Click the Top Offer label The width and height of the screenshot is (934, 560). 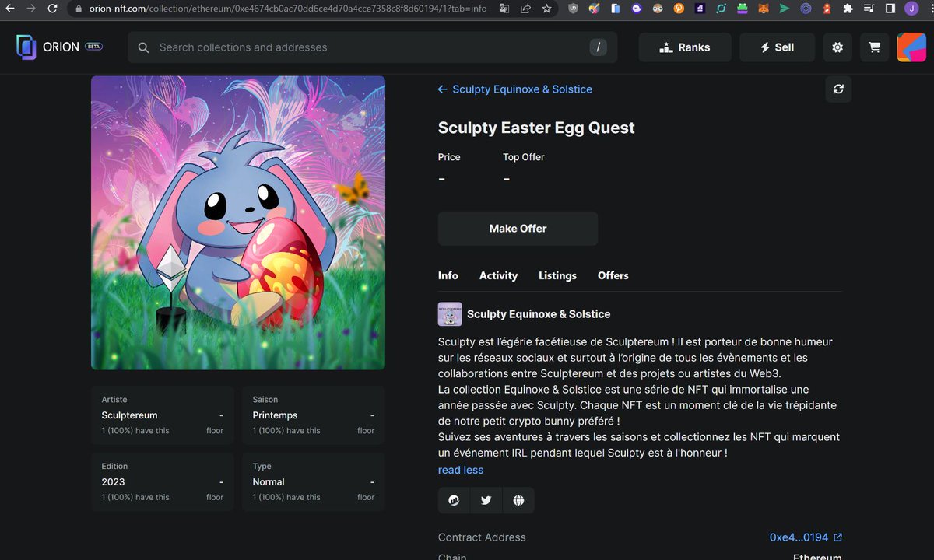pyautogui.click(x=524, y=157)
